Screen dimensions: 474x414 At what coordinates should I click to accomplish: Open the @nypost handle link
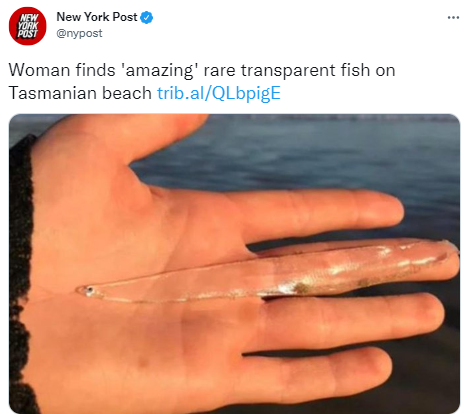(79, 33)
